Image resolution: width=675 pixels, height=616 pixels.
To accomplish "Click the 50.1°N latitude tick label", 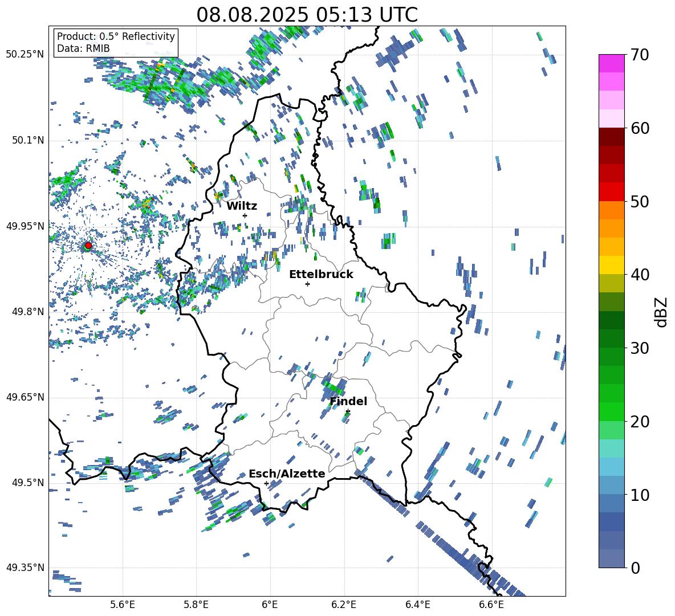I will [x=27, y=140].
